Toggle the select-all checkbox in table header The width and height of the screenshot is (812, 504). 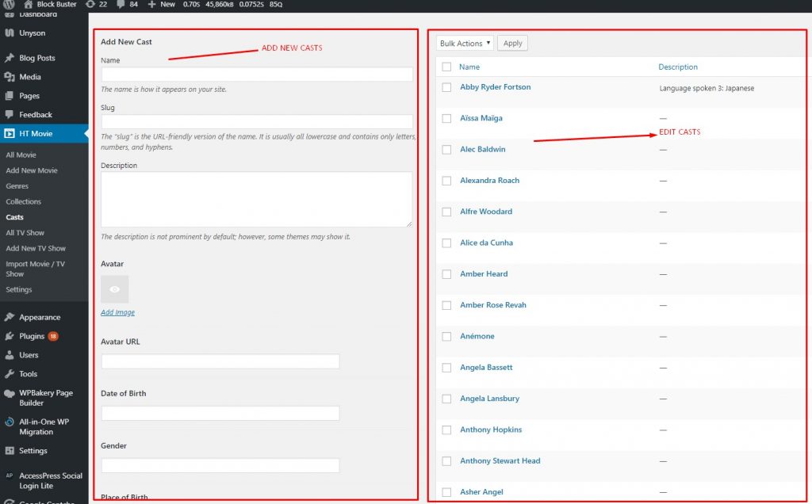(x=446, y=67)
